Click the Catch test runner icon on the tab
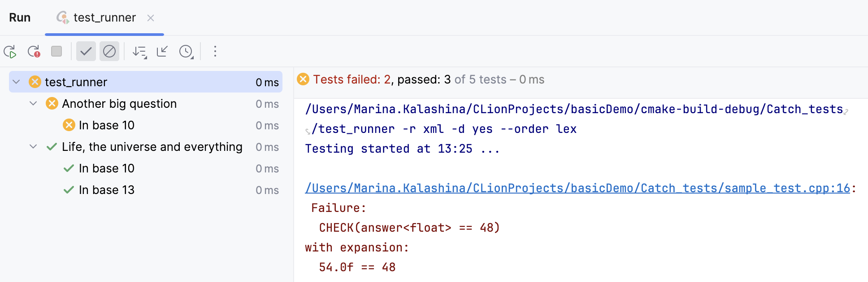 coord(62,18)
